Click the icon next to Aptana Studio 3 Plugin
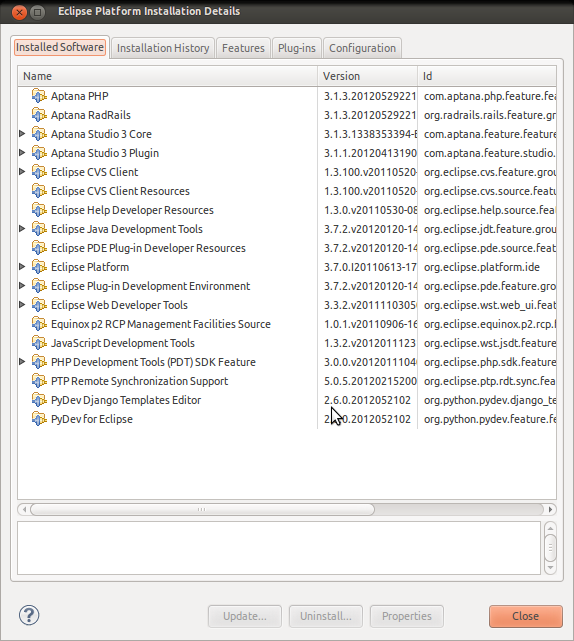The width and height of the screenshot is (574, 641). click(39, 153)
